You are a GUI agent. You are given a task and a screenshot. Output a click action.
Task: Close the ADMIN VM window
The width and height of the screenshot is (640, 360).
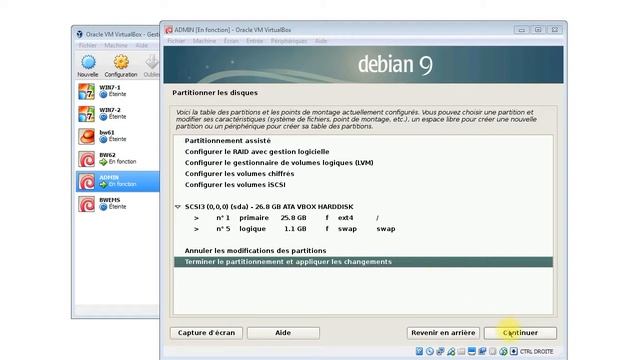pyautogui.click(x=554, y=30)
